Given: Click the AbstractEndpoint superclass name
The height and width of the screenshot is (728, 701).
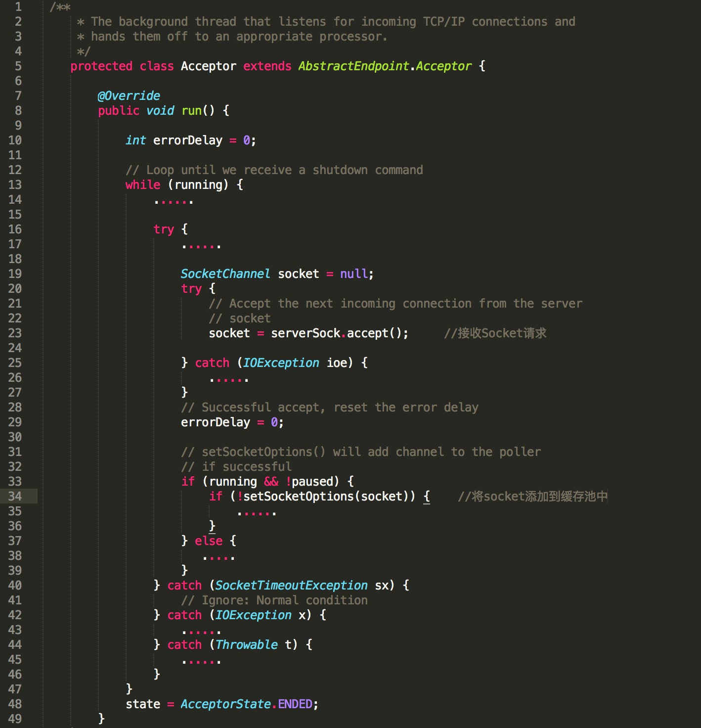Looking at the screenshot, I should [353, 66].
